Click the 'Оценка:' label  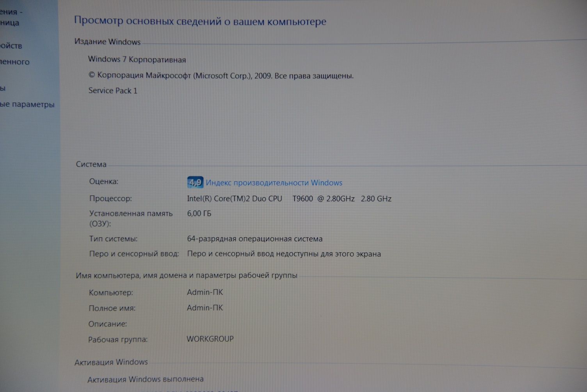[x=104, y=182]
